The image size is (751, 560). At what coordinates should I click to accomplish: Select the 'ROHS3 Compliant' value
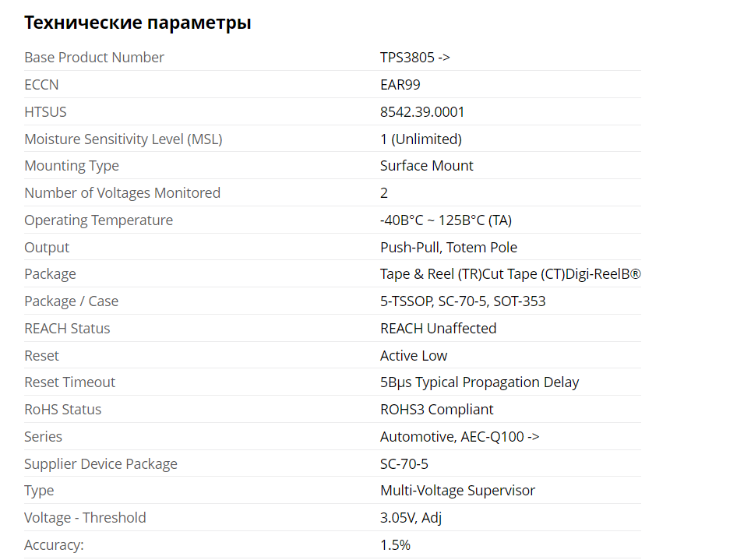pyautogui.click(x=437, y=410)
